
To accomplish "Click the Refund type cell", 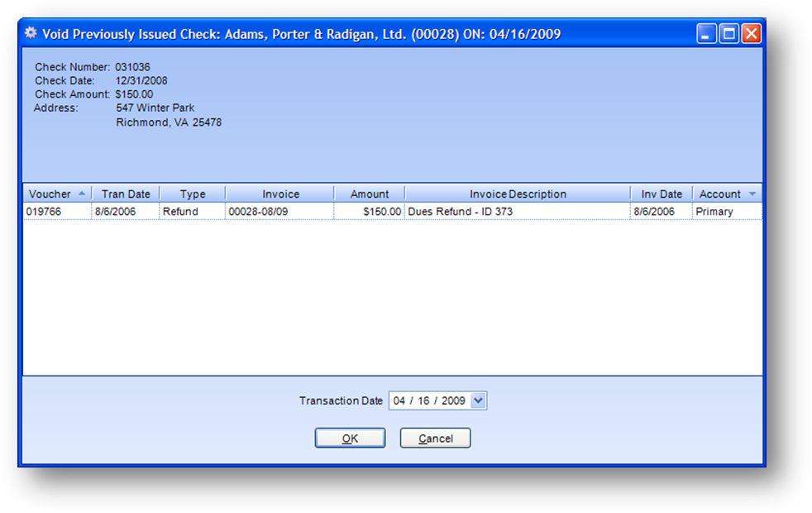I will point(192,212).
